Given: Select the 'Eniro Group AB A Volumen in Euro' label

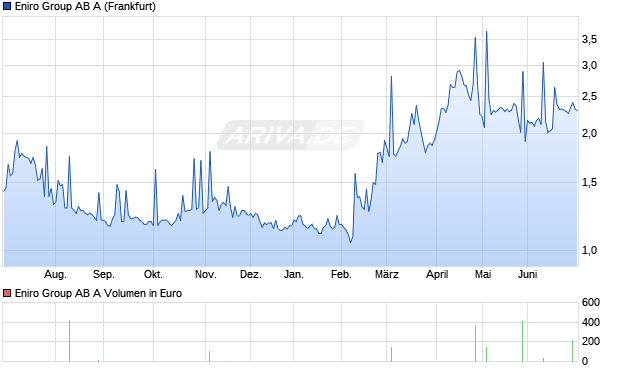Looking at the screenshot, I should [x=98, y=293].
